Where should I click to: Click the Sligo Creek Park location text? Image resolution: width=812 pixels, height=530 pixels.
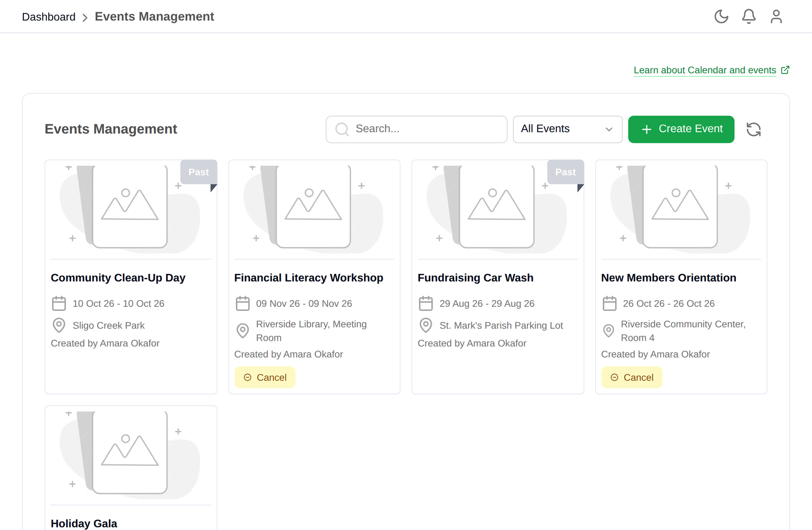click(109, 325)
